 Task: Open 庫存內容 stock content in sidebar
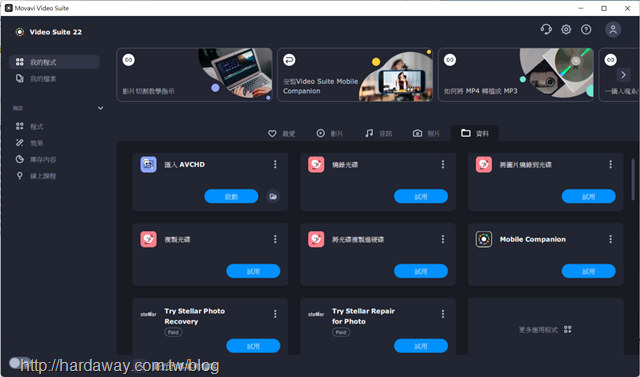[54, 159]
